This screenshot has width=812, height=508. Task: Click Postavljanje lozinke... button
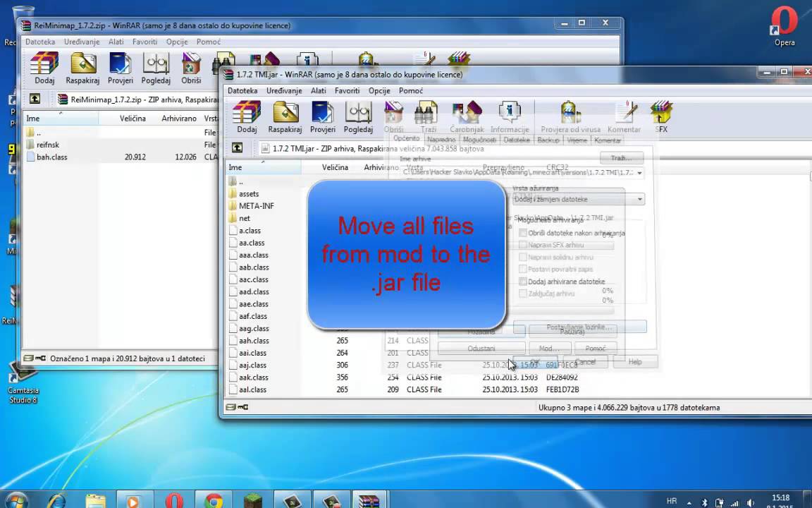(579, 327)
